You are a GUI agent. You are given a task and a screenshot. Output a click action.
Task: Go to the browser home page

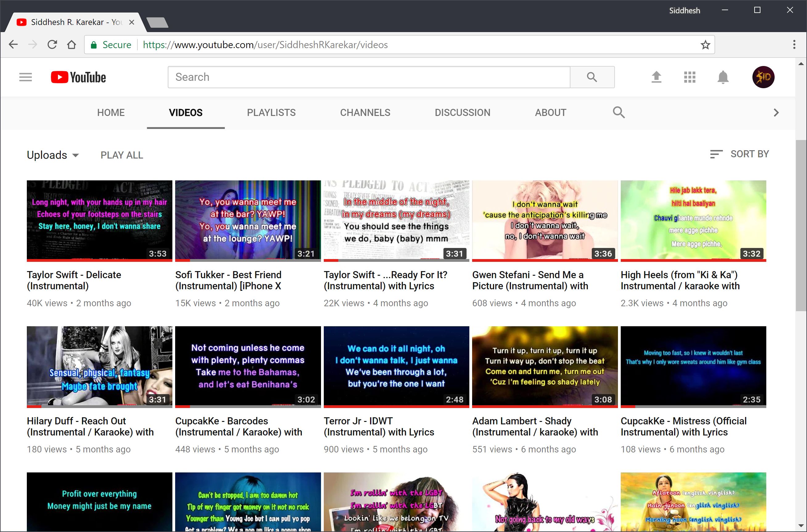72,44
